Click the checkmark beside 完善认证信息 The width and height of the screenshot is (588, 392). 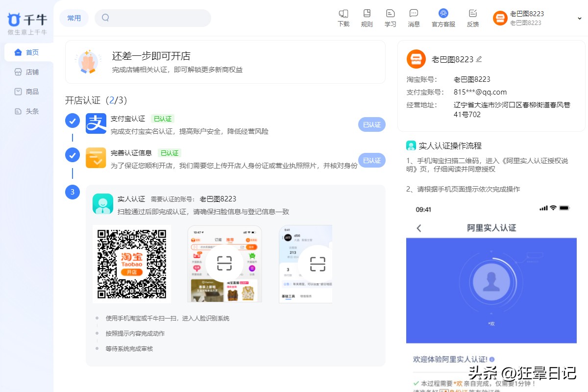pos(72,156)
